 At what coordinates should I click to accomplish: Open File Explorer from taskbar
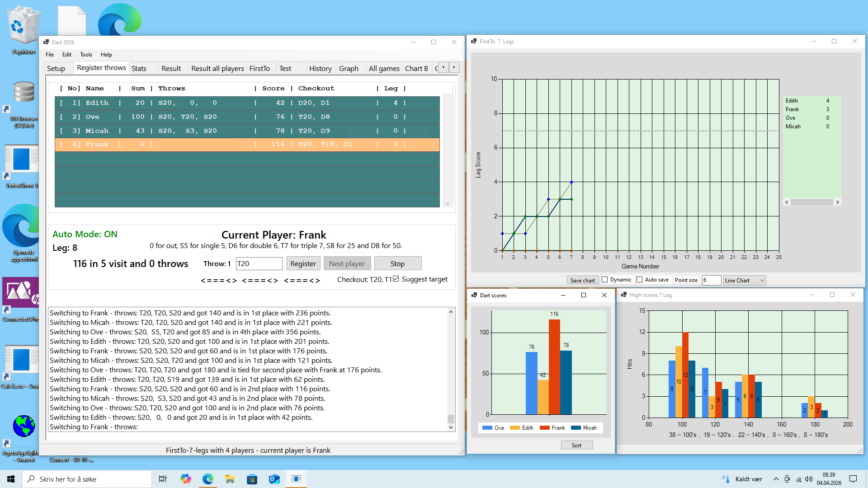click(230, 479)
